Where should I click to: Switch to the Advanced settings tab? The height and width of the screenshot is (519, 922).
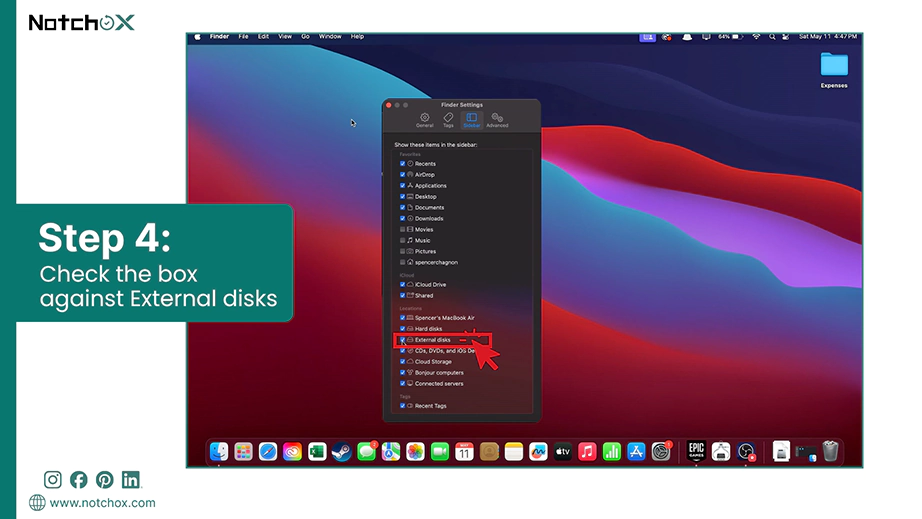pos(497,120)
